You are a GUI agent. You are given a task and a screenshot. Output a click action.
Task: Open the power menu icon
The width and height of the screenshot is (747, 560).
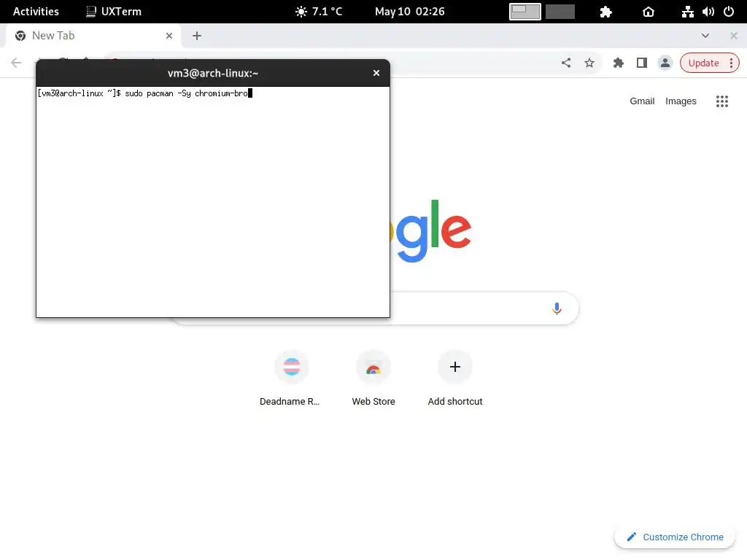click(729, 12)
